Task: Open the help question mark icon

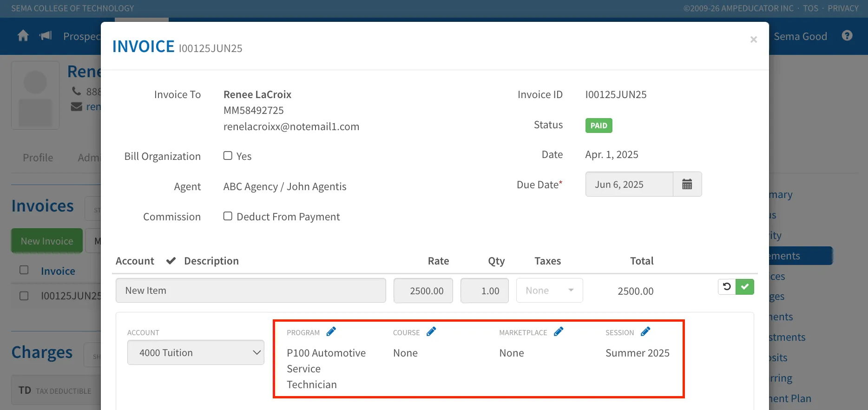Action: [x=847, y=36]
